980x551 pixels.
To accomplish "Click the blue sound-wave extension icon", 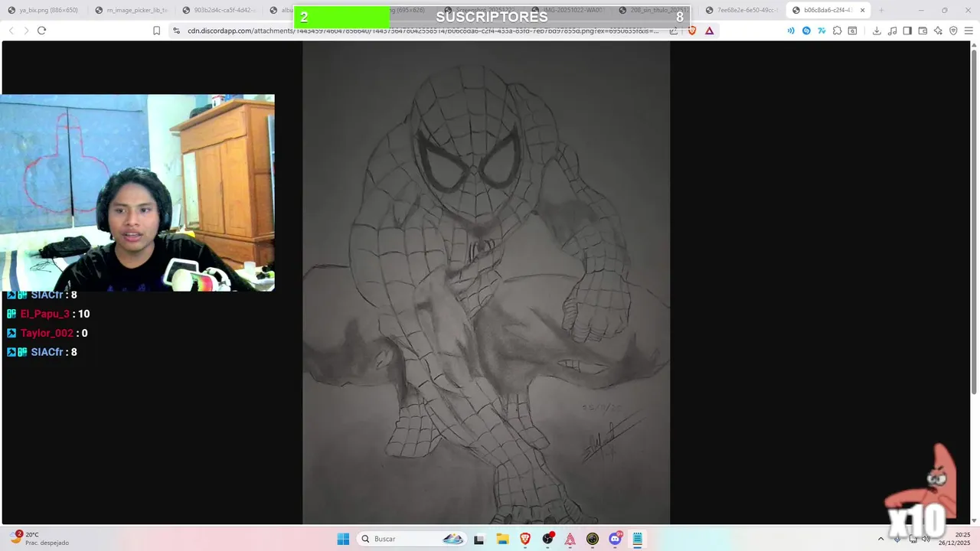I will point(791,31).
